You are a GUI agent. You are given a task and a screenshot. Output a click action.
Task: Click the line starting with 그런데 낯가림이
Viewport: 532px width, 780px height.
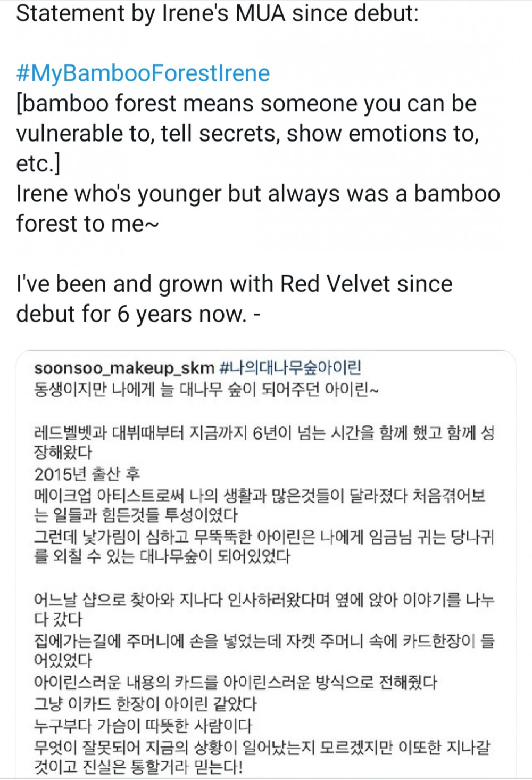coord(264,547)
